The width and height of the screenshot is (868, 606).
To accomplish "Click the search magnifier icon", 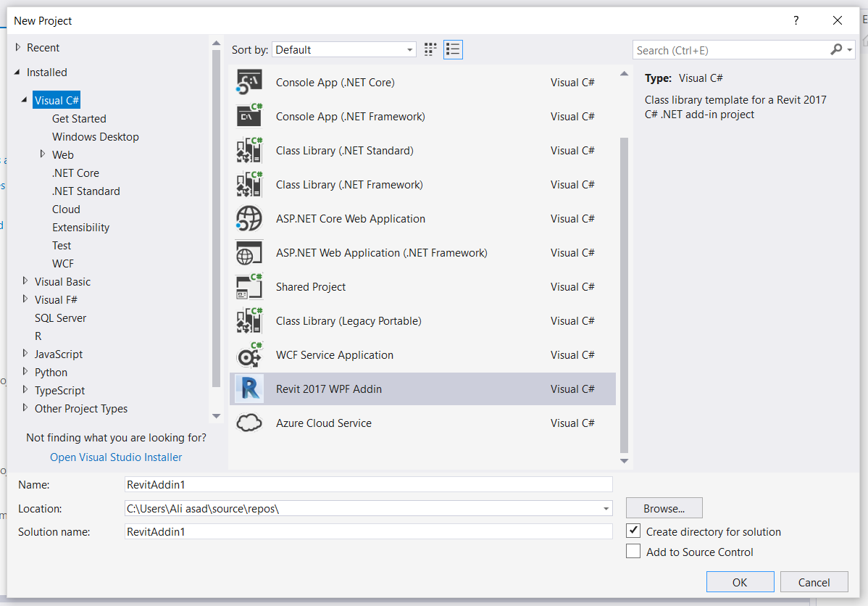I will pos(835,49).
